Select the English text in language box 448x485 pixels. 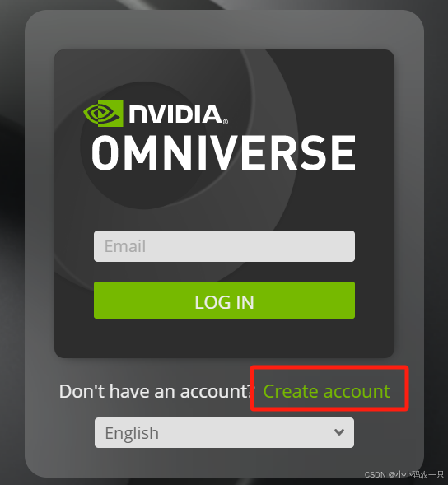132,433
